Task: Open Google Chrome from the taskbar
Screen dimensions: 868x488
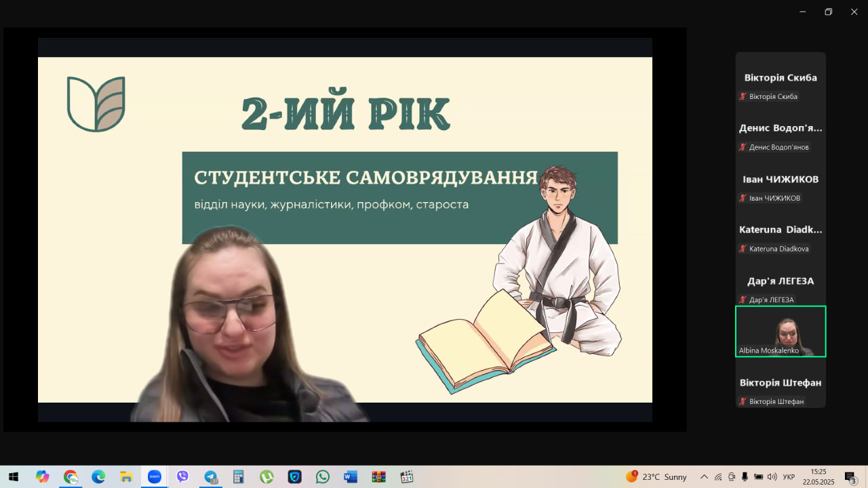Action: (x=71, y=476)
